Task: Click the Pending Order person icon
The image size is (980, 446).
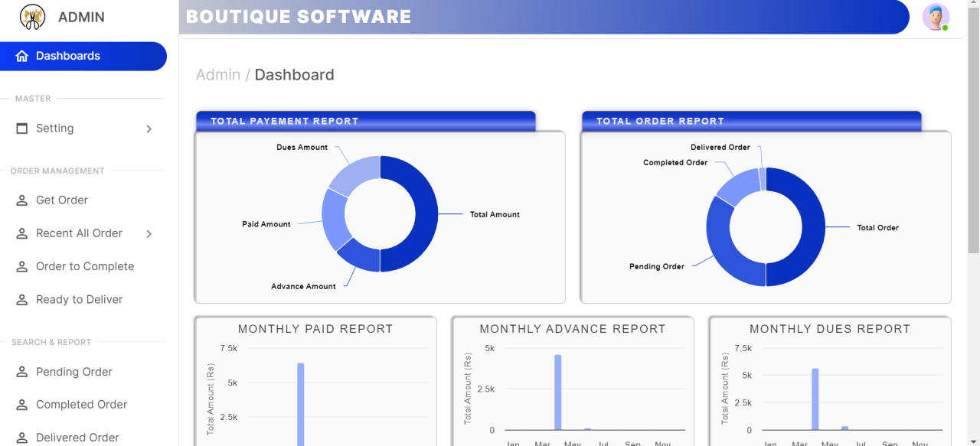Action: tap(22, 372)
